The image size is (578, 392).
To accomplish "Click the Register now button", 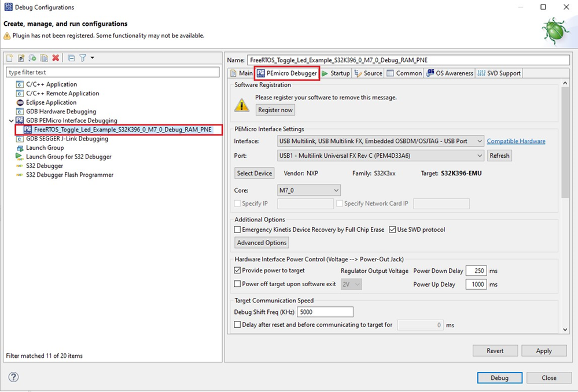I will pos(275,110).
